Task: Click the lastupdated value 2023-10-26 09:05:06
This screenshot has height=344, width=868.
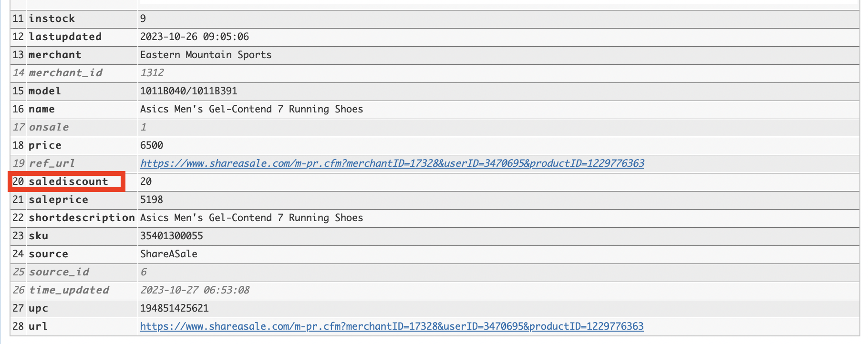Action: [195, 37]
